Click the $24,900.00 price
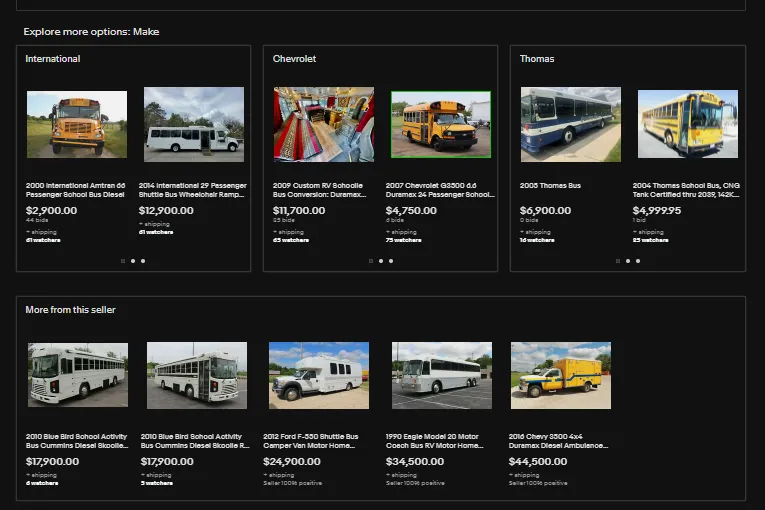Screen dimensions: 765x510 tap(292, 461)
